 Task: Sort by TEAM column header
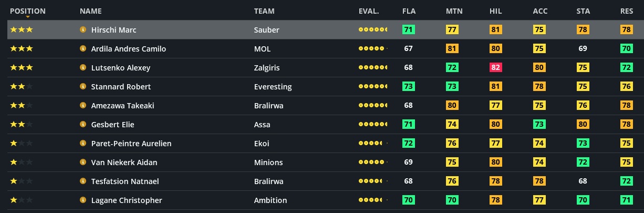[x=264, y=11]
